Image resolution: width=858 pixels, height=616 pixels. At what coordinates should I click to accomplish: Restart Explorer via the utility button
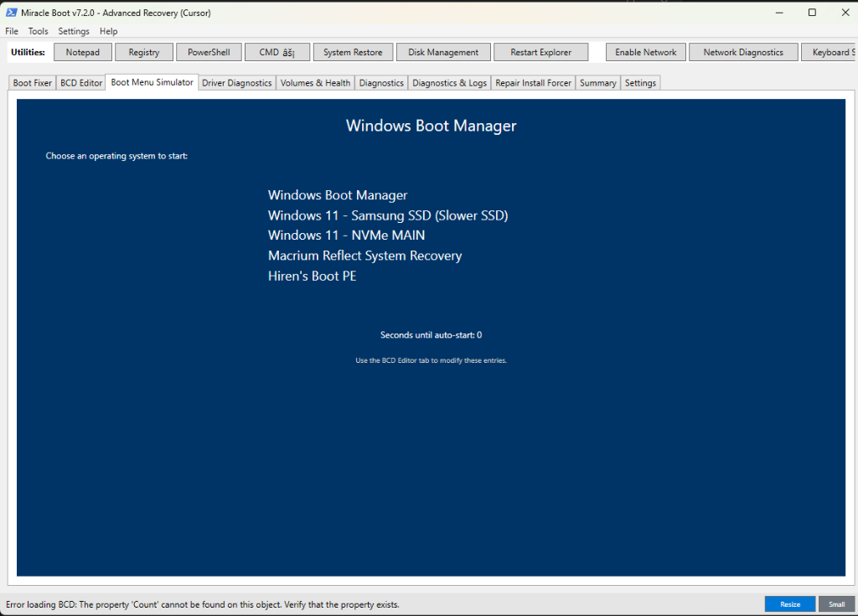tap(540, 51)
